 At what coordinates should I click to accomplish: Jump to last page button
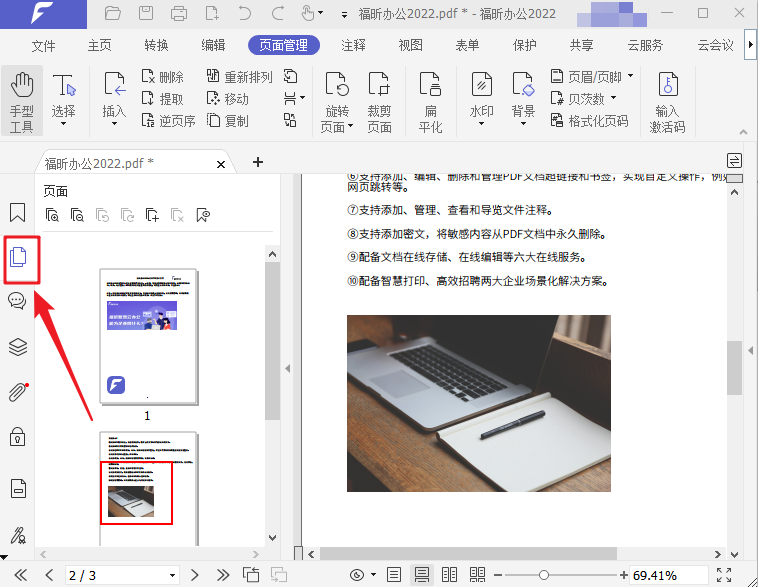(223, 575)
